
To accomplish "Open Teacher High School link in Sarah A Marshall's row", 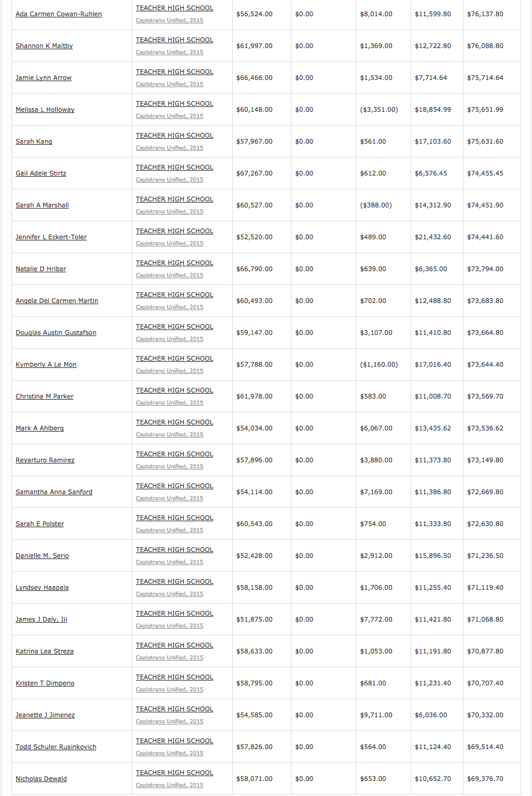I will click(174, 200).
